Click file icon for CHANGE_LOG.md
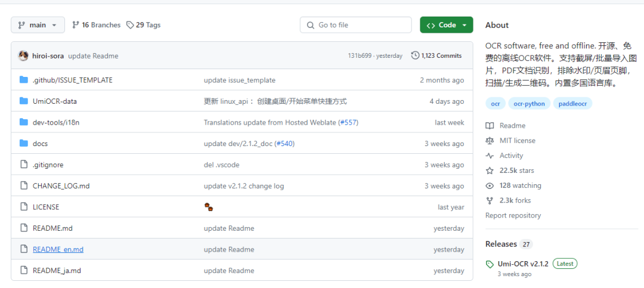 pyautogui.click(x=24, y=185)
